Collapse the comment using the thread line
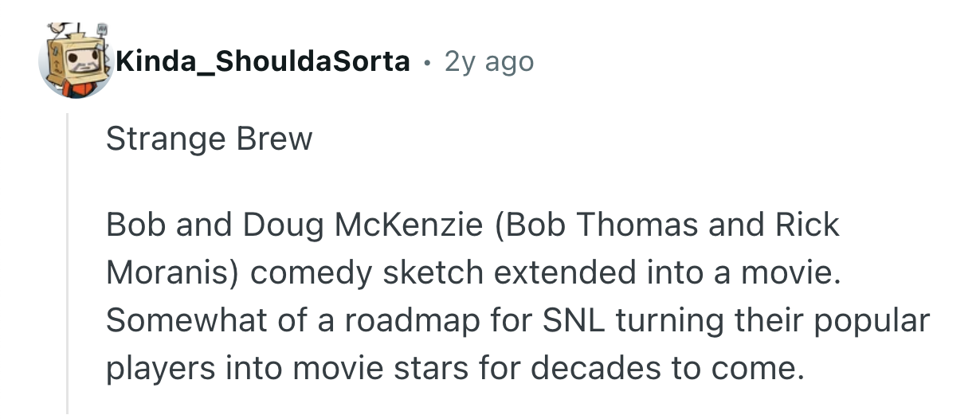This screenshot has height=419, width=980. pyautogui.click(x=69, y=263)
